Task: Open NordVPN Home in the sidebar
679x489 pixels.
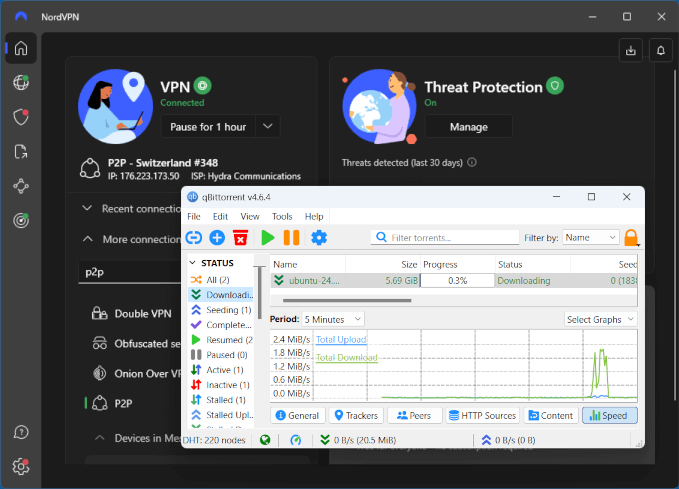Action: pyautogui.click(x=21, y=48)
